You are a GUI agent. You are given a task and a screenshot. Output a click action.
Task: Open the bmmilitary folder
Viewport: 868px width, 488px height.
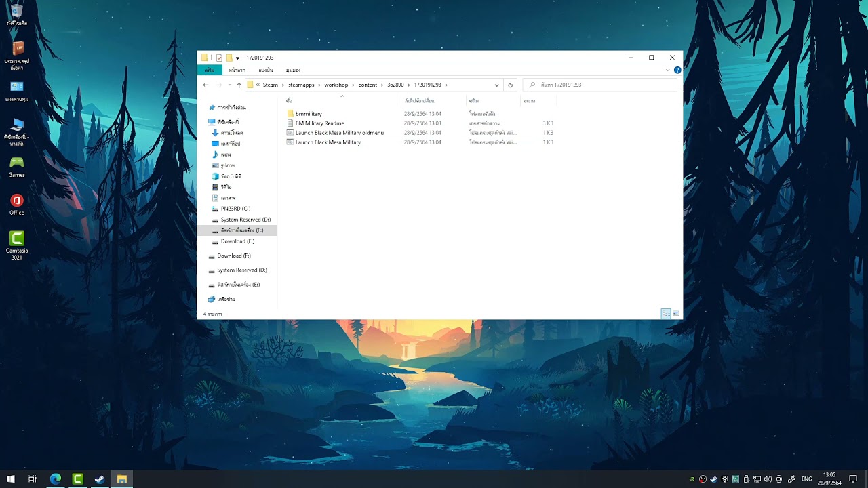(309, 114)
